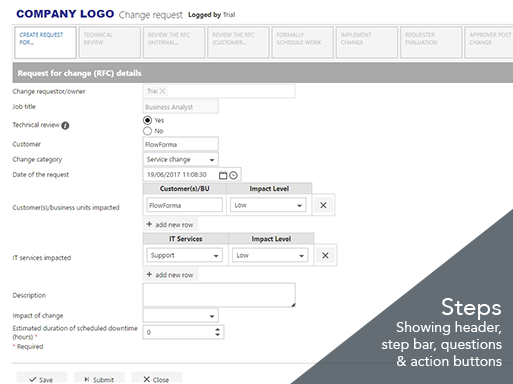
Task: Add new row under Customer(s)/BU table
Action: pyautogui.click(x=170, y=225)
